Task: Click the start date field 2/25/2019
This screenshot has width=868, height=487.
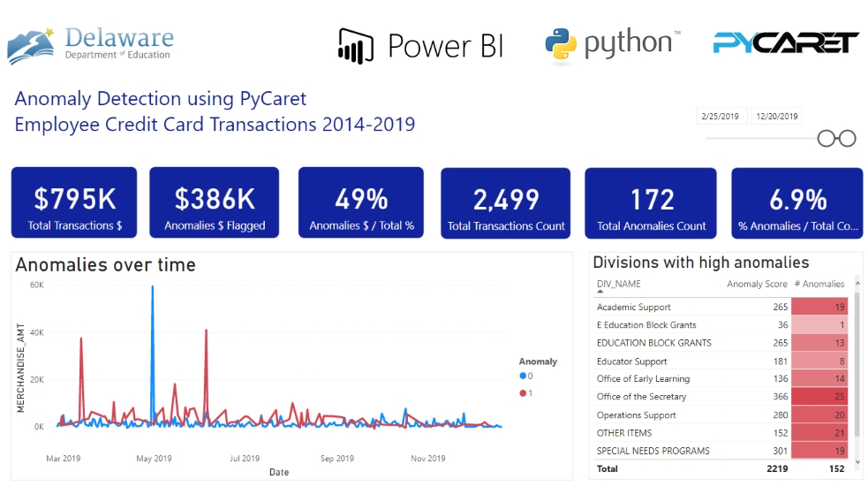Action: pyautogui.click(x=721, y=117)
